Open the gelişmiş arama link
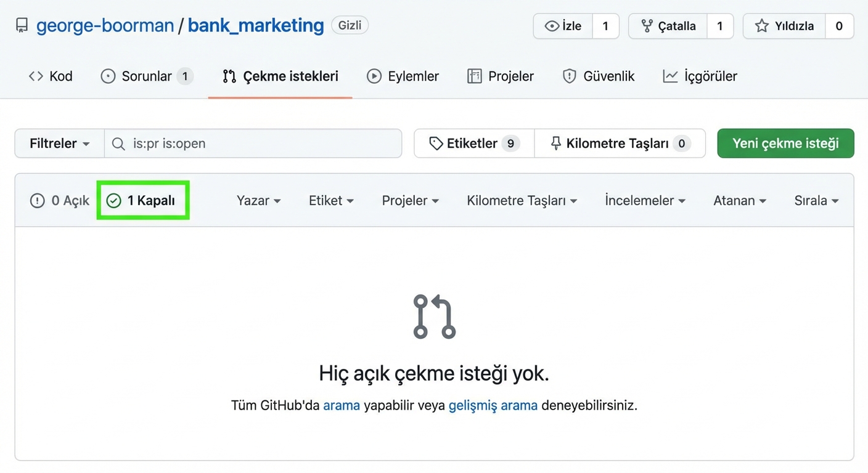868x473 pixels. [x=493, y=405]
